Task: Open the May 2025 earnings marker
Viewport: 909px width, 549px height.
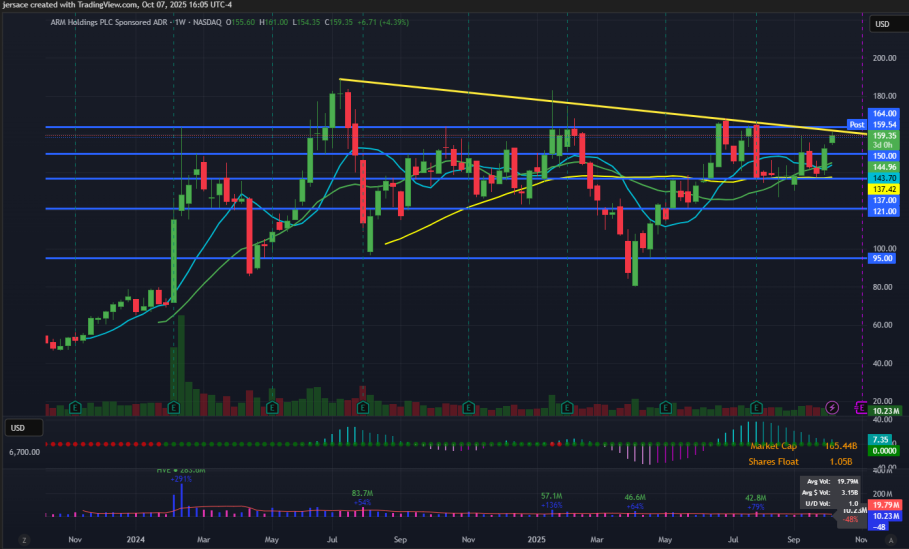Action: [x=666, y=408]
